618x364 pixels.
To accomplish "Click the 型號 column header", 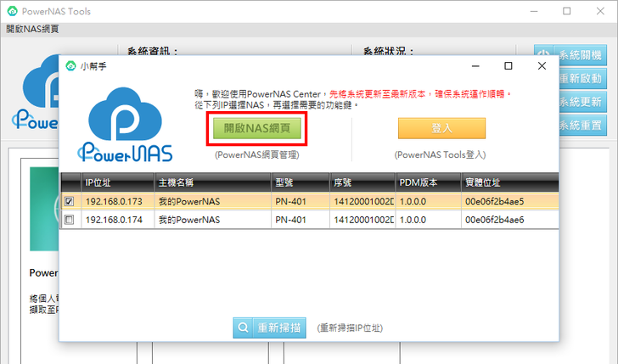I will pyautogui.click(x=301, y=182).
